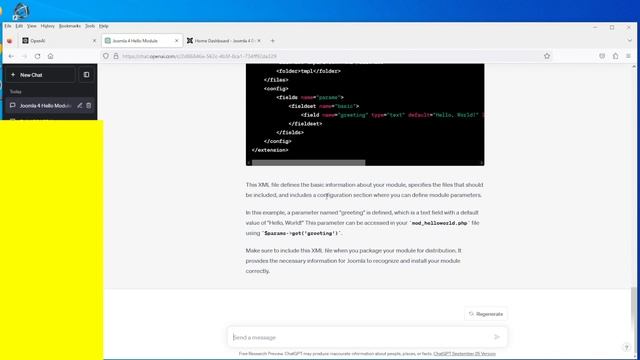Open the Edit menu

coord(19,26)
